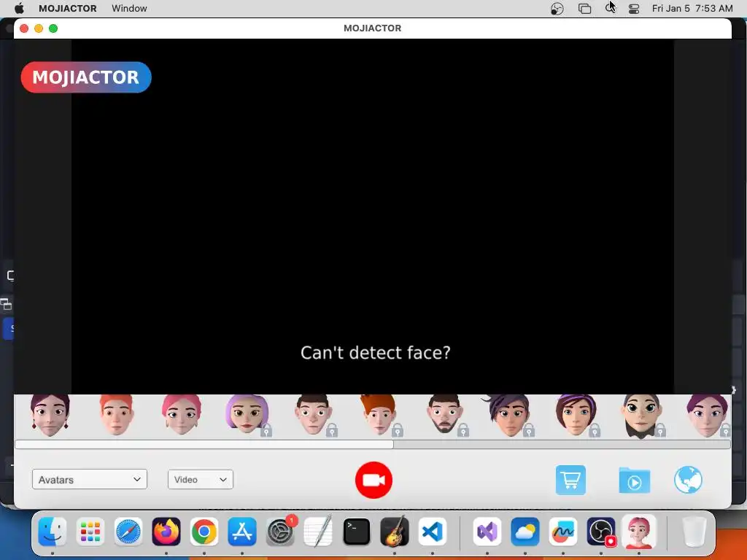Image resolution: width=747 pixels, height=560 pixels.
Task: Pick the locked orange mohawk avatar
Action: tap(379, 414)
